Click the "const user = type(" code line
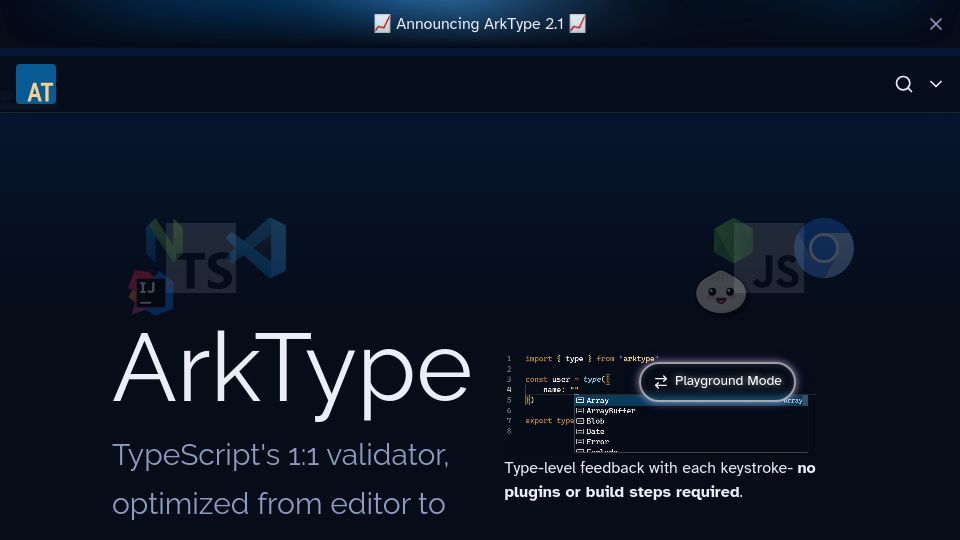Viewport: 960px width, 540px height. click(x=567, y=380)
